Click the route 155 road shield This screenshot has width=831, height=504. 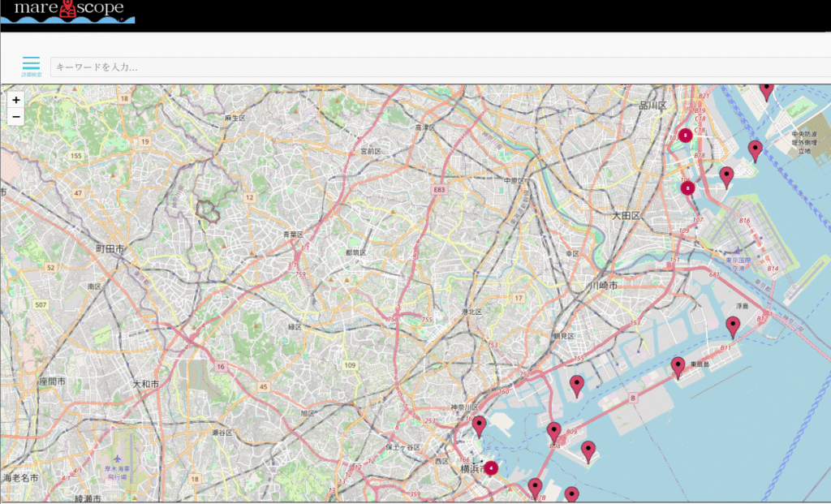[x=76, y=156]
